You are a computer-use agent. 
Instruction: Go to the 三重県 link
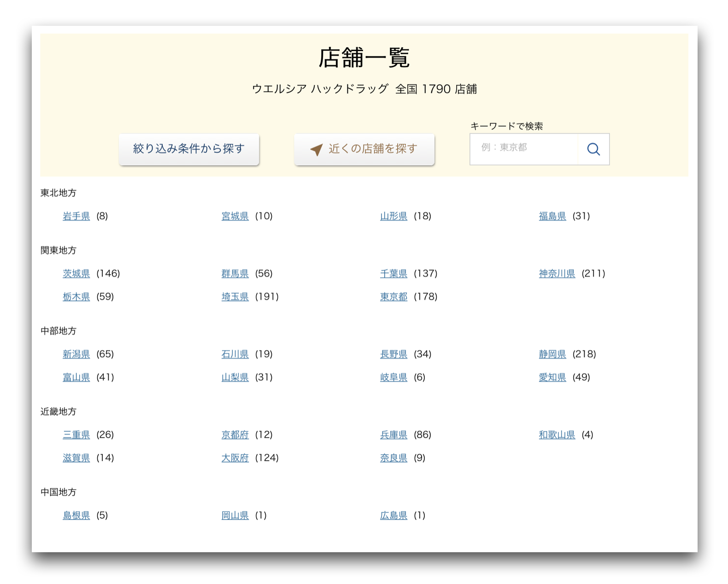coord(76,435)
